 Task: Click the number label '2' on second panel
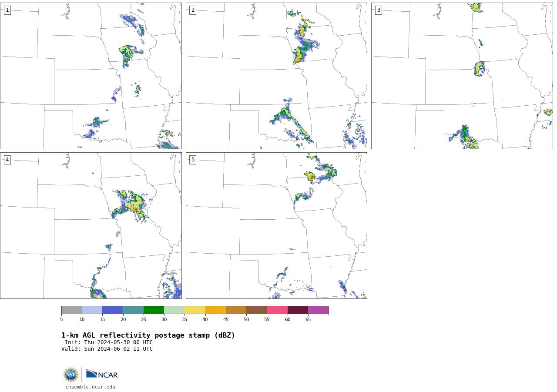[x=193, y=10]
